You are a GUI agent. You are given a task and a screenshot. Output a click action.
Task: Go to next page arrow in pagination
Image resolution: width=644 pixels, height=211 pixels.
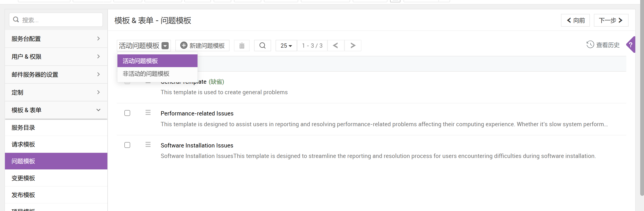pyautogui.click(x=353, y=45)
